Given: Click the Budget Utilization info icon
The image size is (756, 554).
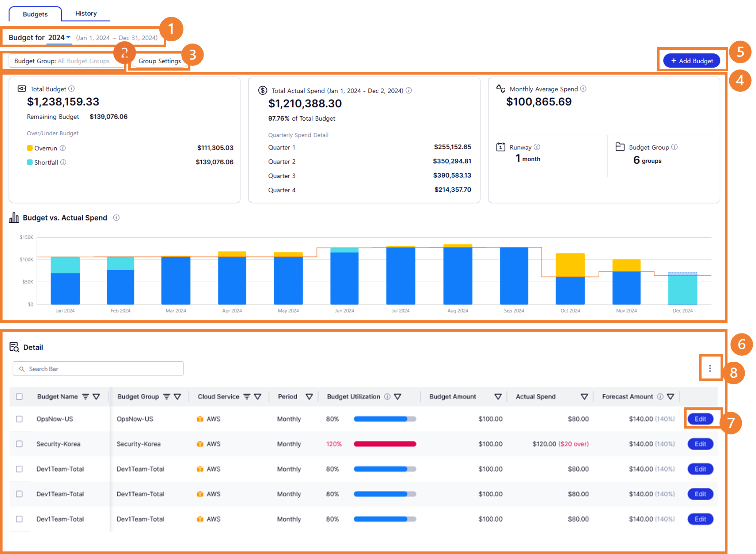Looking at the screenshot, I should (387, 397).
